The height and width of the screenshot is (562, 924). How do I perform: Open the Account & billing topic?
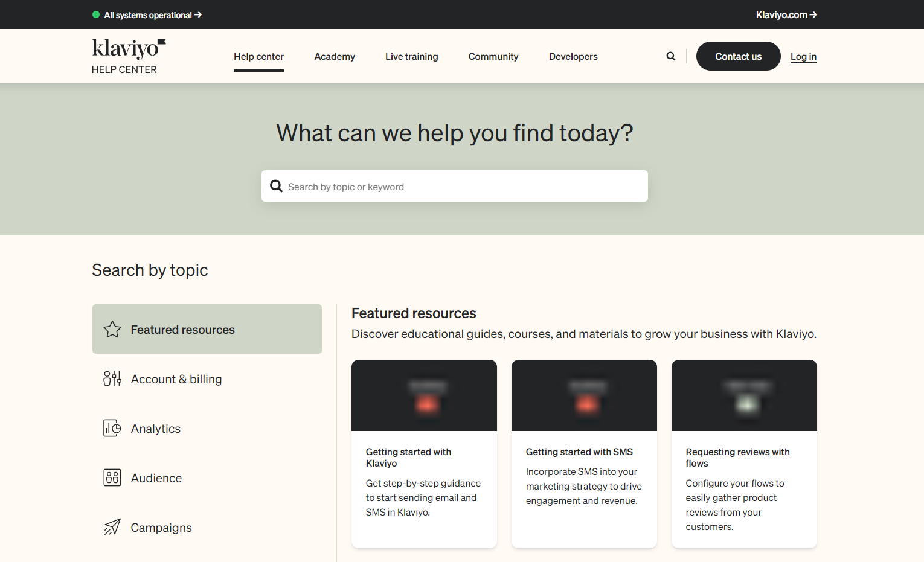click(x=207, y=378)
